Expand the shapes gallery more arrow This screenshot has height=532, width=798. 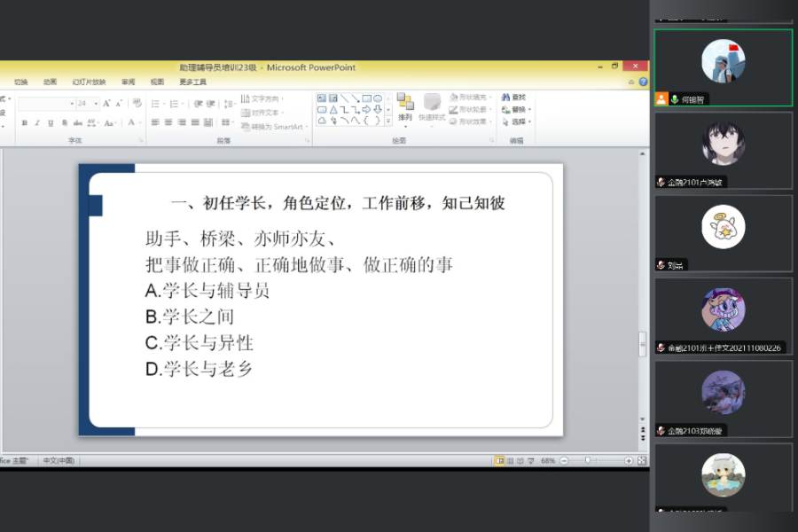pos(388,121)
